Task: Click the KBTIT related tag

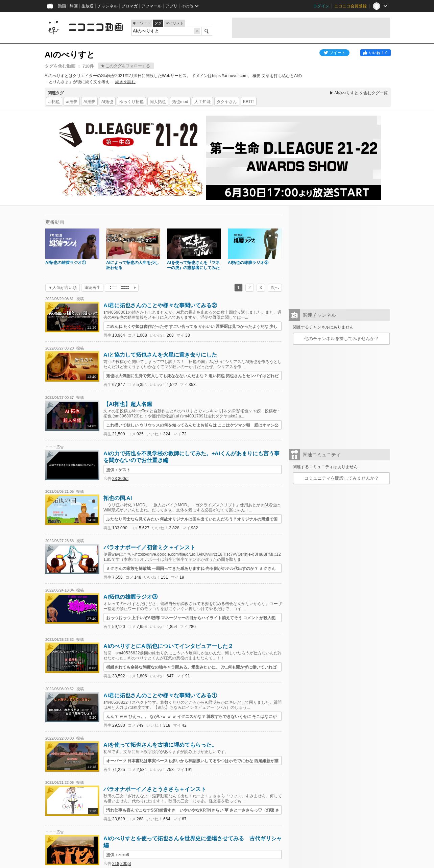Action: pyautogui.click(x=248, y=102)
